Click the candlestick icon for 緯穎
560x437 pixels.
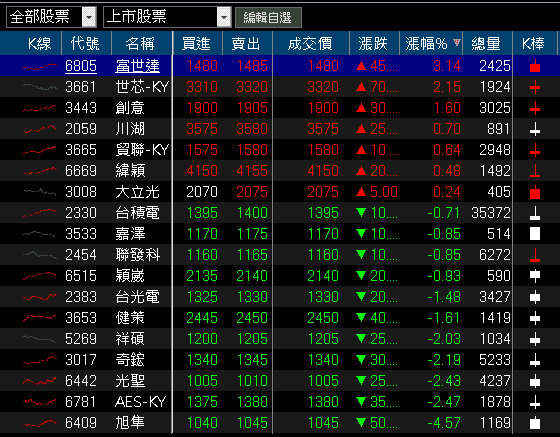pos(535,171)
